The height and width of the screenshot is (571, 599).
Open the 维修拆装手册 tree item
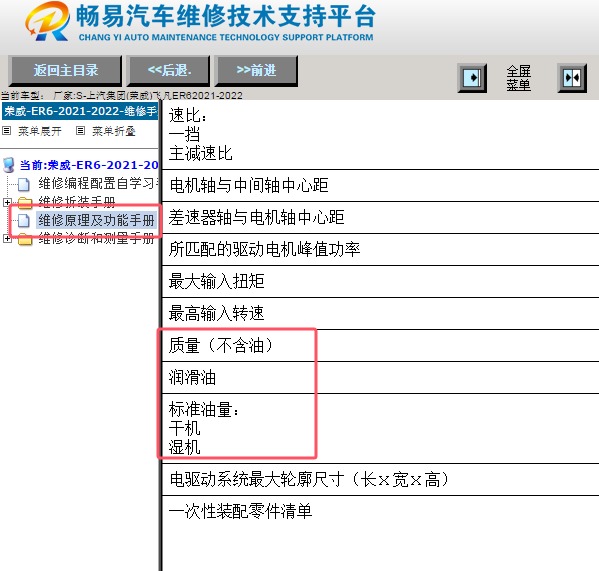[x=77, y=202]
